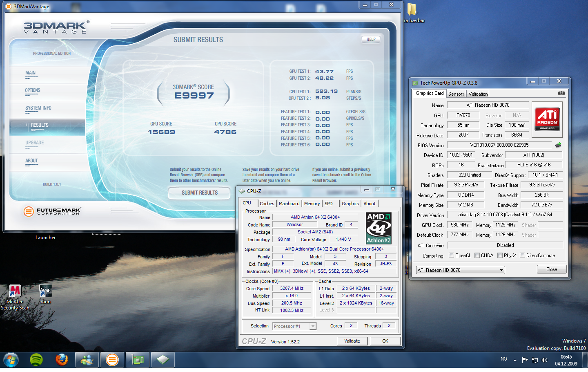The image size is (588, 372).
Task: Toggle the DirectCompute checkbox
Action: 522,255
